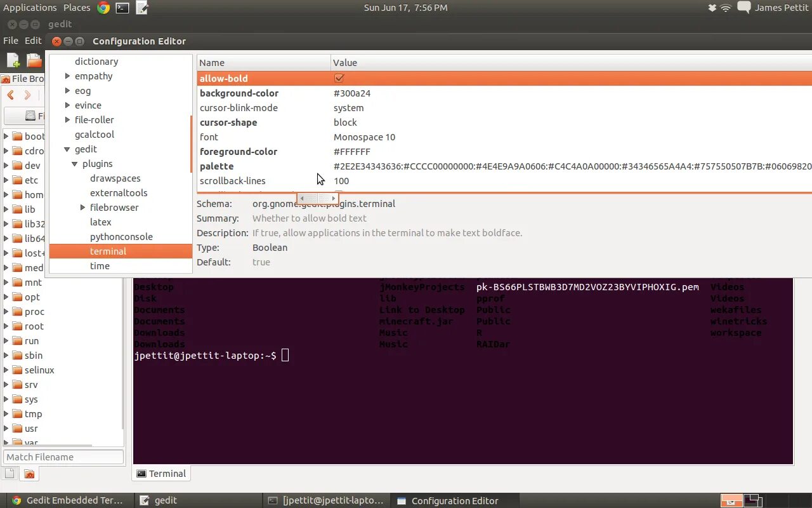Expand the evince tree node

click(68, 105)
